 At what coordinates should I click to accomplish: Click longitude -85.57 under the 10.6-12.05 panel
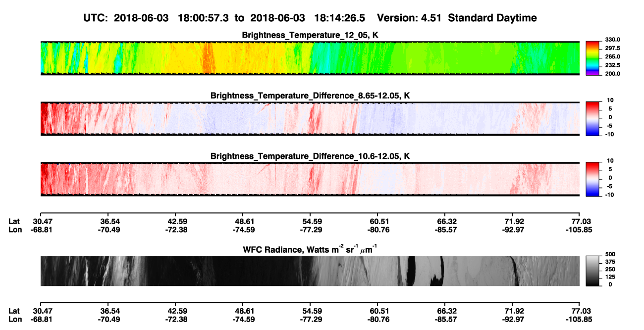pos(445,230)
